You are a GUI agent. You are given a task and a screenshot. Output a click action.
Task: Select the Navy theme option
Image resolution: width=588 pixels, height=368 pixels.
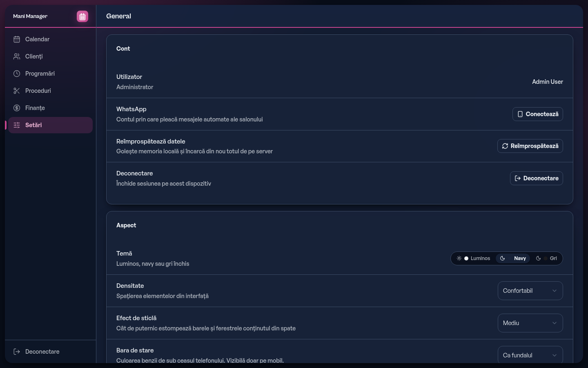513,258
